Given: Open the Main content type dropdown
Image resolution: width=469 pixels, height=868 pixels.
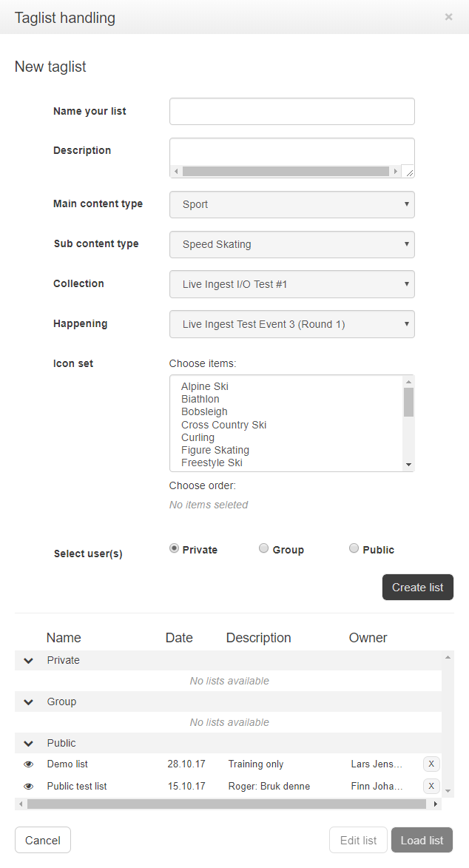Looking at the screenshot, I should [x=292, y=205].
